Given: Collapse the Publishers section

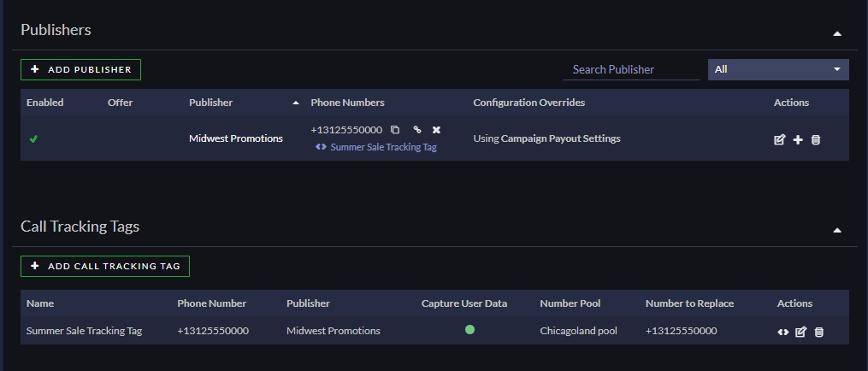Looking at the screenshot, I should pos(837,34).
